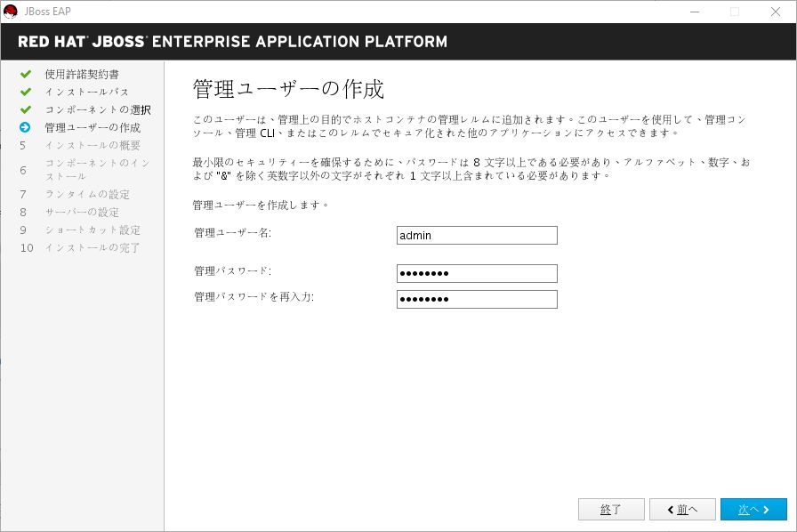
Task: Click the ランタイムの設定 sidebar entry
Action: 86,194
